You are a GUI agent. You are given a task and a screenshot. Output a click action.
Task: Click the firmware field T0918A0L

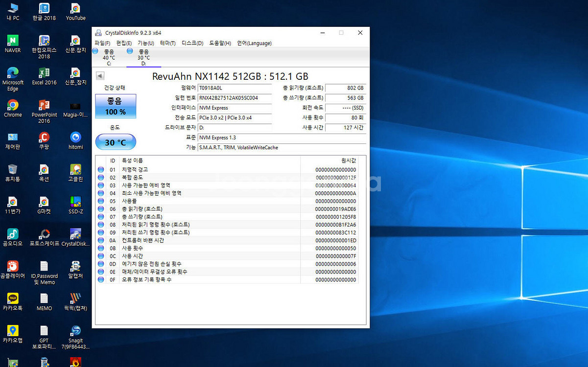coord(235,88)
